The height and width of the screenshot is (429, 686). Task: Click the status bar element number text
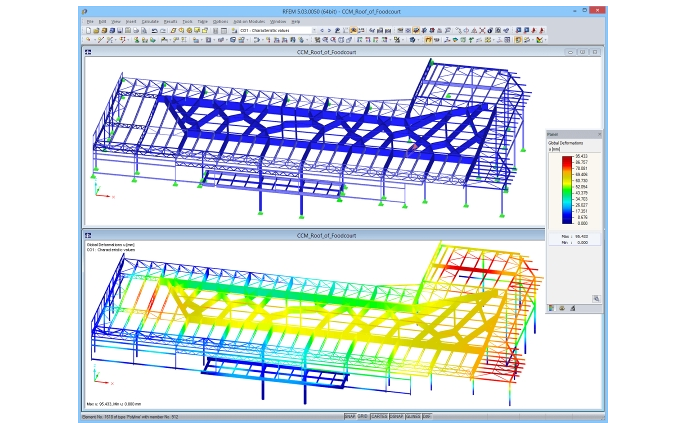(x=130, y=417)
